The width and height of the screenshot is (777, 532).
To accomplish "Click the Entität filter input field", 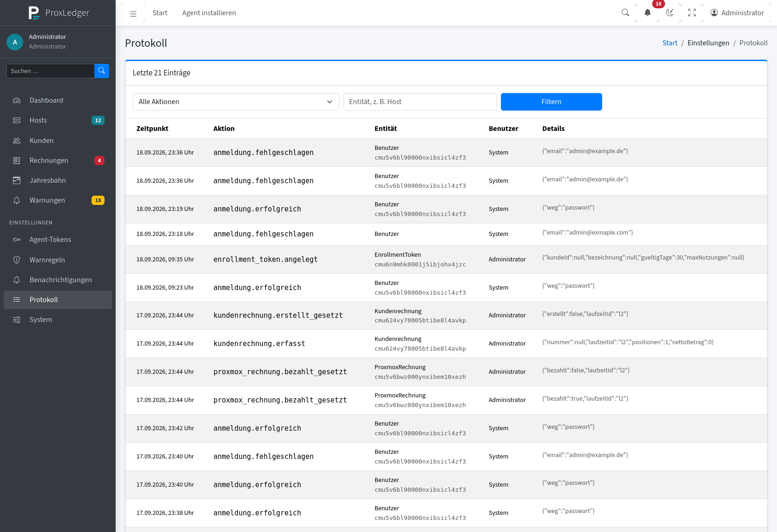I will [x=420, y=102].
